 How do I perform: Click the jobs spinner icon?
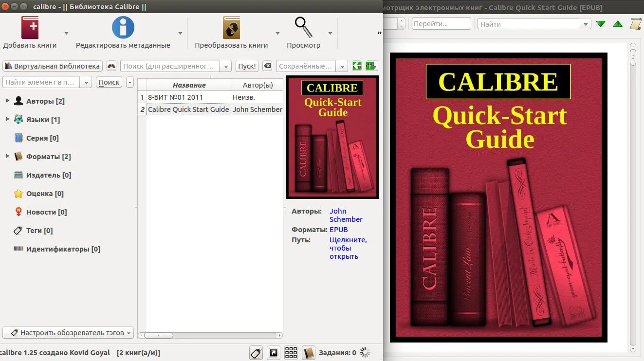365,353
